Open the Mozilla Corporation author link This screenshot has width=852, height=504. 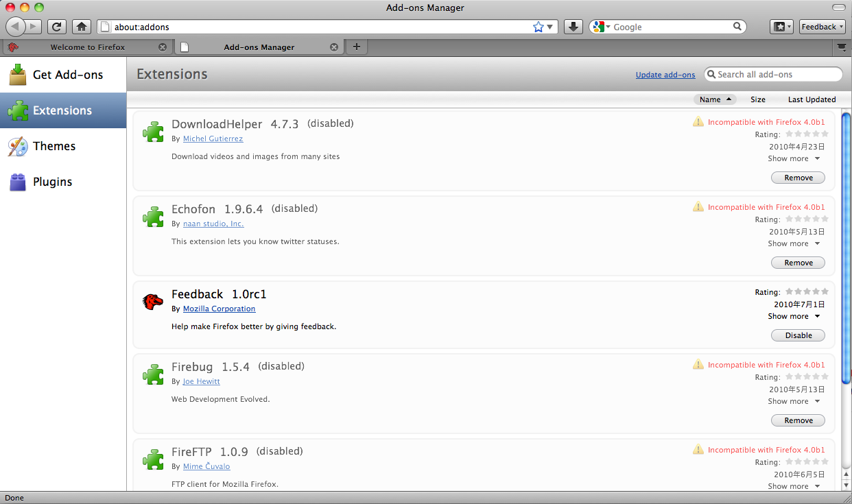[219, 309]
